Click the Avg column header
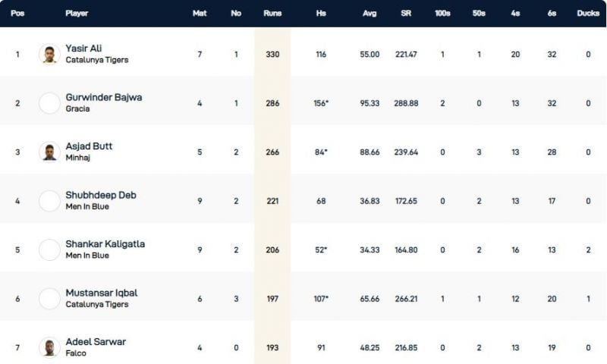607x364 pixels. click(370, 14)
